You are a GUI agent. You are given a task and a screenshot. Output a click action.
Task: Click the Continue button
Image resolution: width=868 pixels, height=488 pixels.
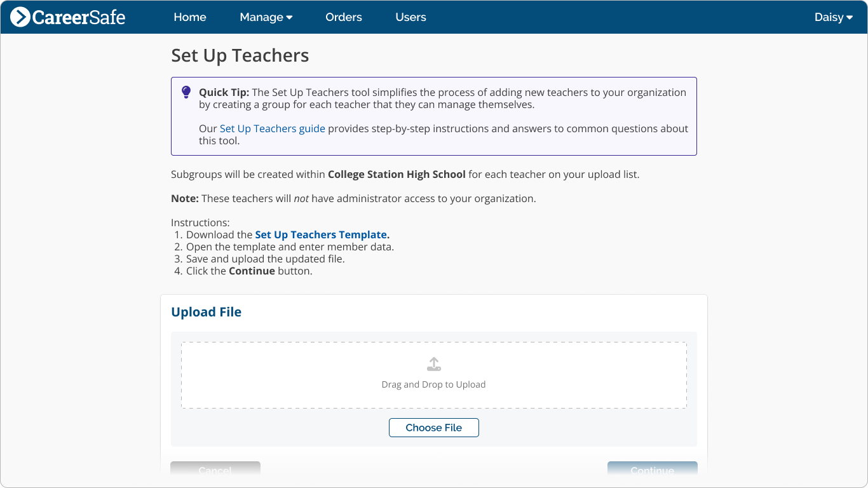652,470
